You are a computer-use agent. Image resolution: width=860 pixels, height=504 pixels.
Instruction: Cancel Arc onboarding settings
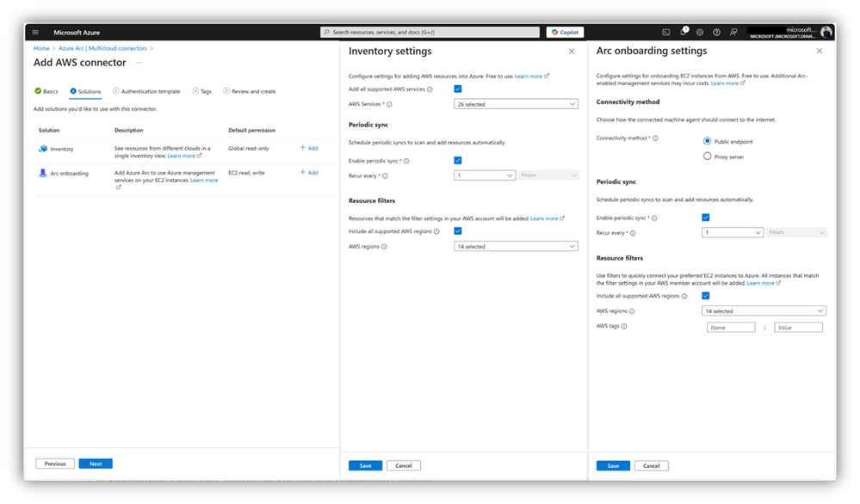point(652,466)
